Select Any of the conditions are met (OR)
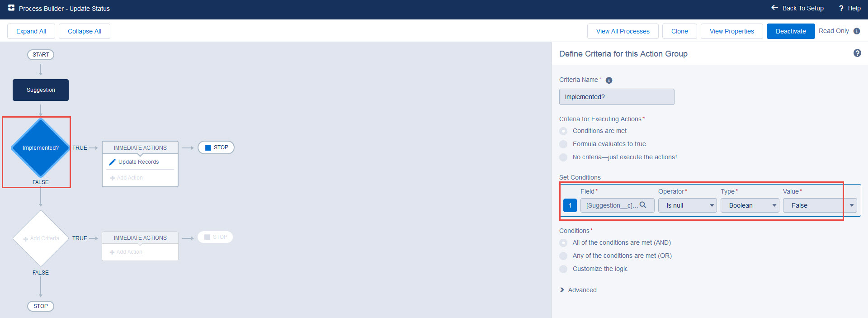Image resolution: width=868 pixels, height=318 pixels. point(563,256)
